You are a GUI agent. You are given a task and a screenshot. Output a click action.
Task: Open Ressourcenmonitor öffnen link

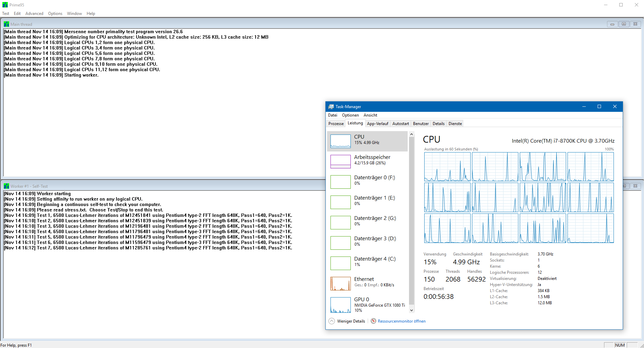point(402,321)
